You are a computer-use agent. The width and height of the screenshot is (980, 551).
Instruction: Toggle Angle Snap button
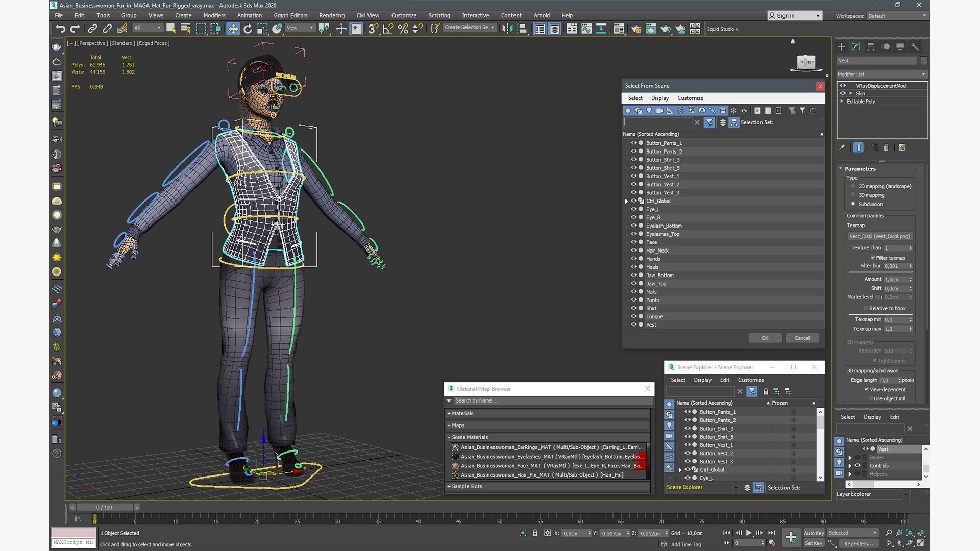tap(388, 29)
